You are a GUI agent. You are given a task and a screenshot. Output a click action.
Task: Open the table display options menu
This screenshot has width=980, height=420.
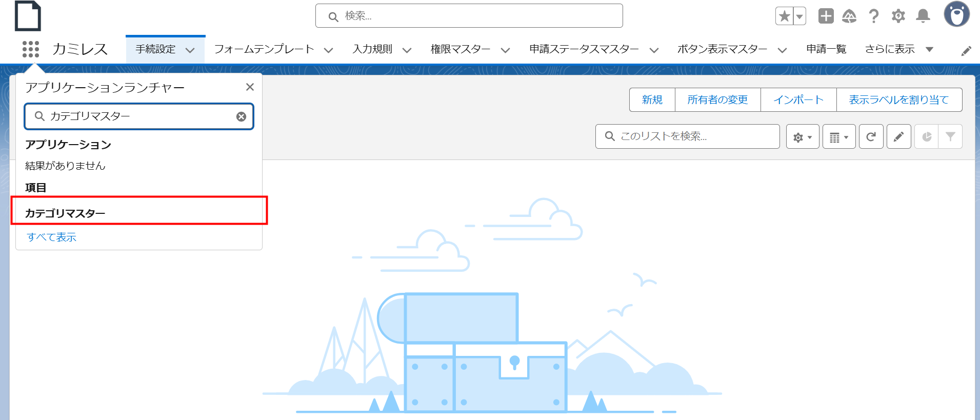[x=839, y=137]
